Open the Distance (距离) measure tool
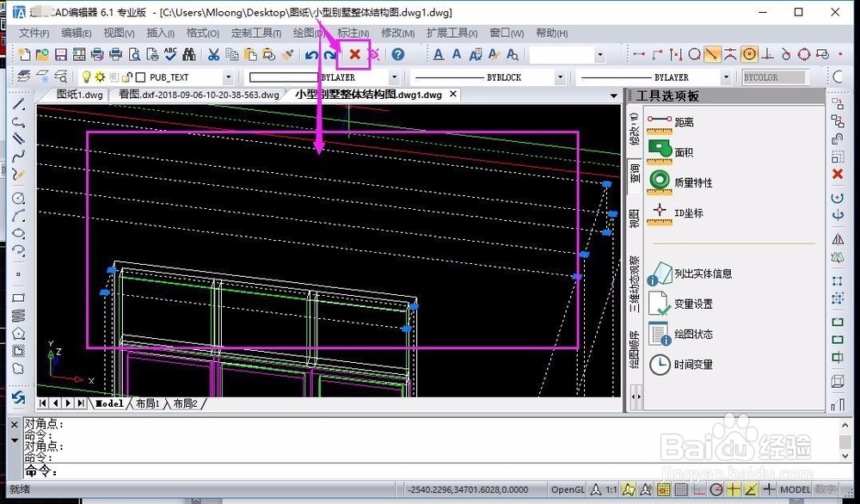The width and height of the screenshot is (860, 504). [670, 123]
